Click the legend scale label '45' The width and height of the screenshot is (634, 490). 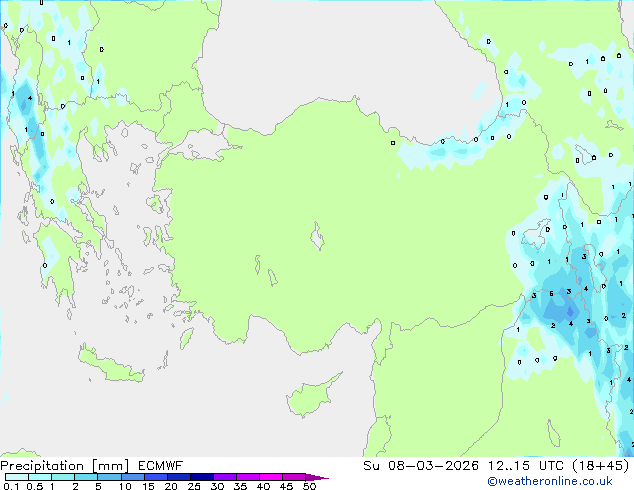286,486
